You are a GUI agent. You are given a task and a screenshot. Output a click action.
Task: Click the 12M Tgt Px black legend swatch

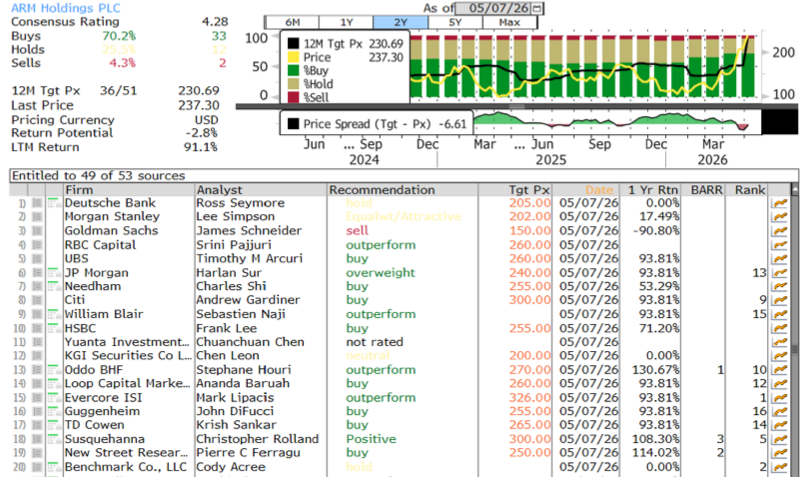(293, 43)
